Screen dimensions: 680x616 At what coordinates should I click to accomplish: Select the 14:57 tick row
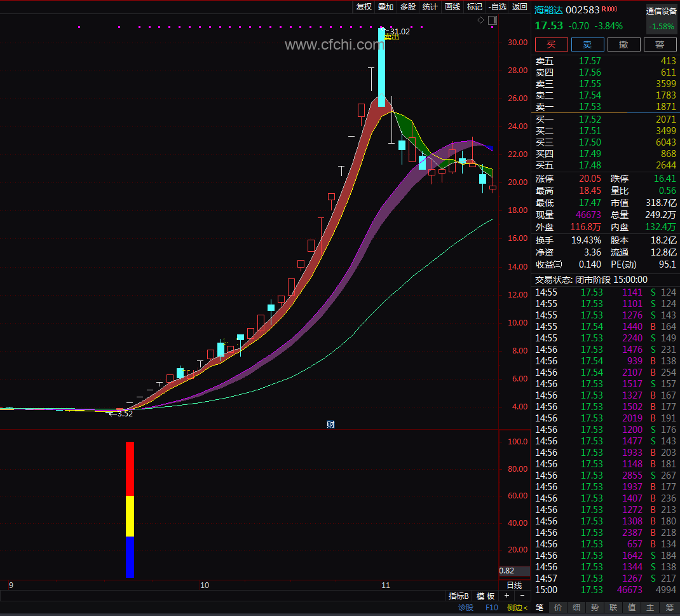click(x=606, y=578)
